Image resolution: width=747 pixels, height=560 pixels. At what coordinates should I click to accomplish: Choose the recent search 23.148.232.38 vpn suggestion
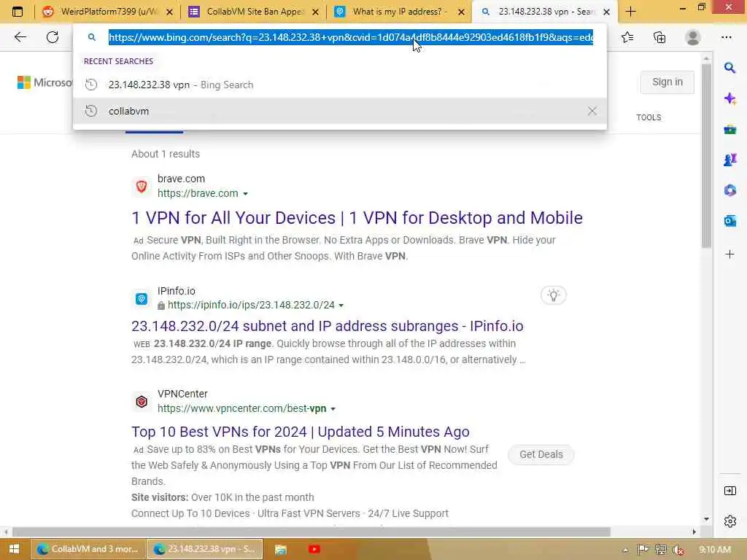pyautogui.click(x=340, y=85)
